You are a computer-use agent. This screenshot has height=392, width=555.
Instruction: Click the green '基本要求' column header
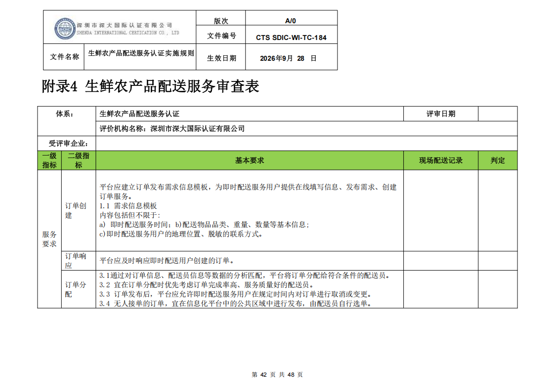pos(250,160)
